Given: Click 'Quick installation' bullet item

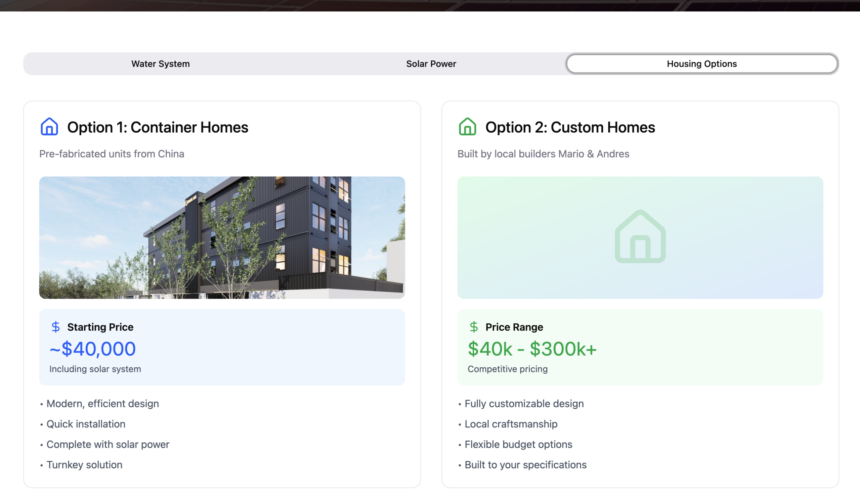Looking at the screenshot, I should [86, 424].
